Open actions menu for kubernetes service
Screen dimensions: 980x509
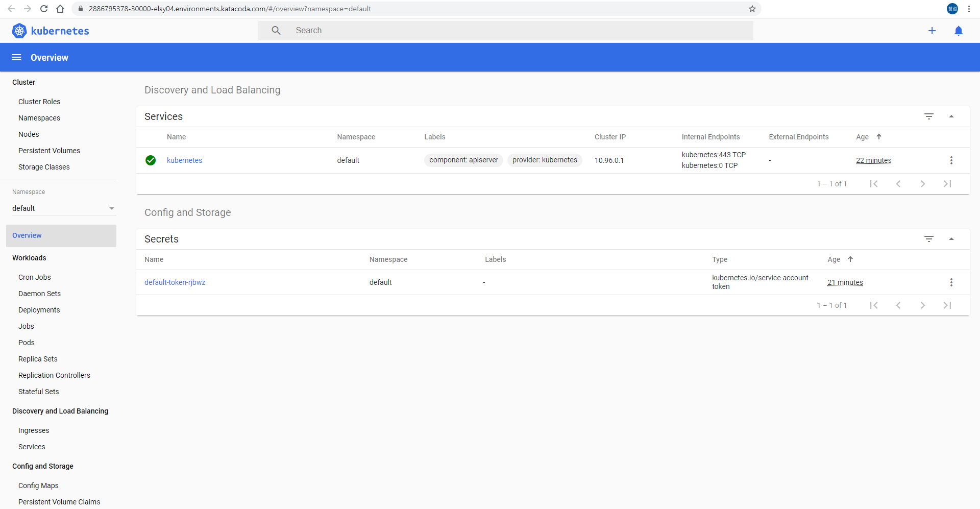click(x=951, y=160)
